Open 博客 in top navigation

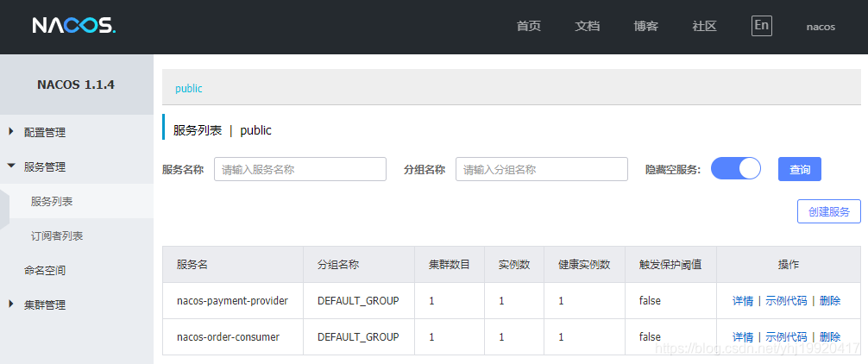click(x=646, y=26)
